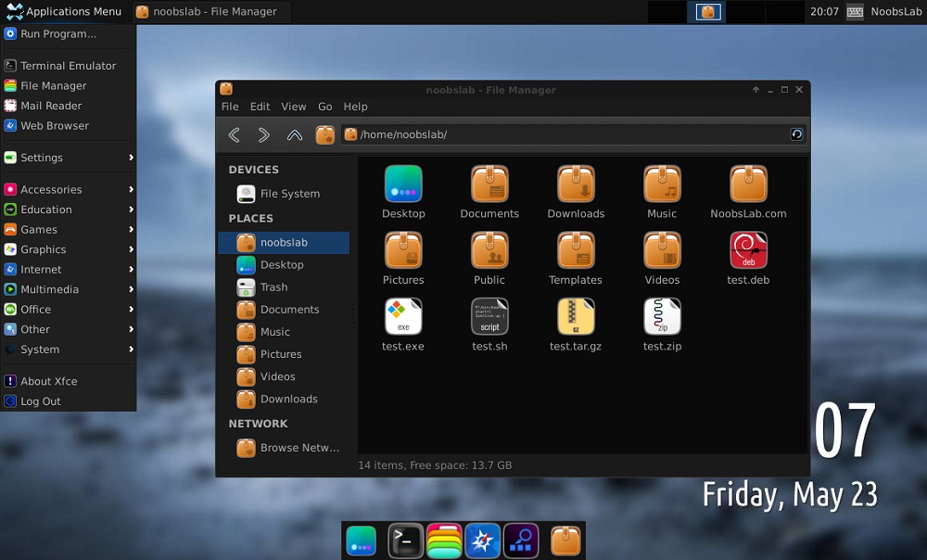This screenshot has height=560, width=927.
Task: Open the File menu
Action: coord(230,107)
